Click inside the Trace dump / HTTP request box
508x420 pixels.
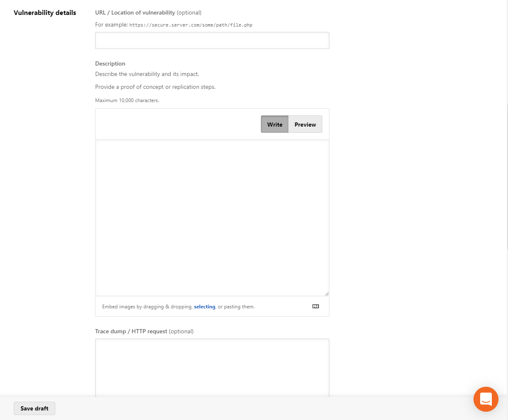[212, 368]
